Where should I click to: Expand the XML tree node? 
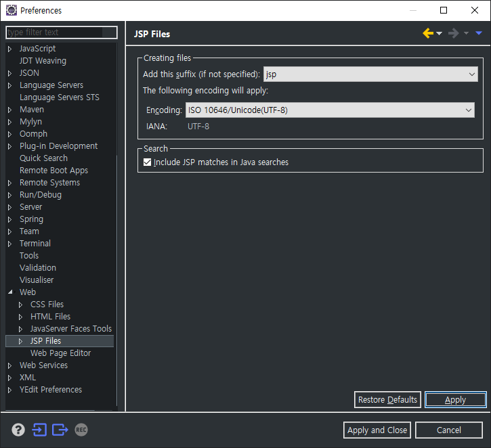[x=9, y=378]
